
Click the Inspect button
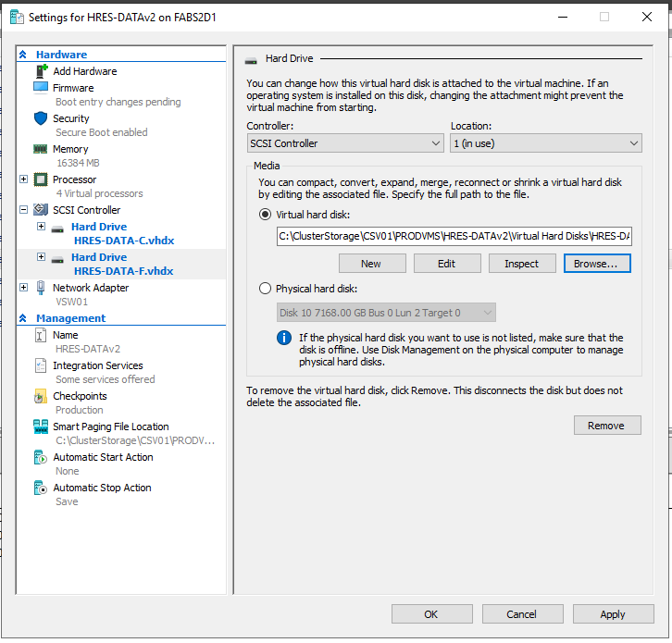pyautogui.click(x=521, y=264)
